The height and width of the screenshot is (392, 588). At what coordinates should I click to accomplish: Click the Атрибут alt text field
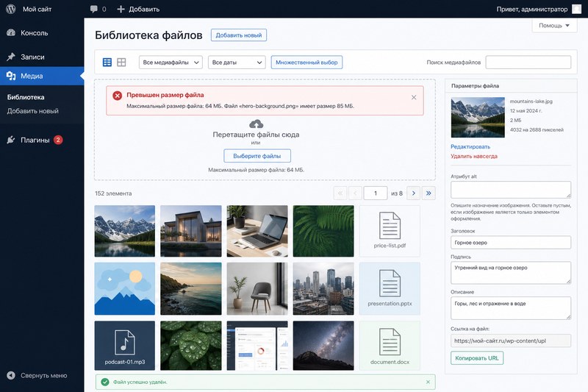pyautogui.click(x=511, y=190)
